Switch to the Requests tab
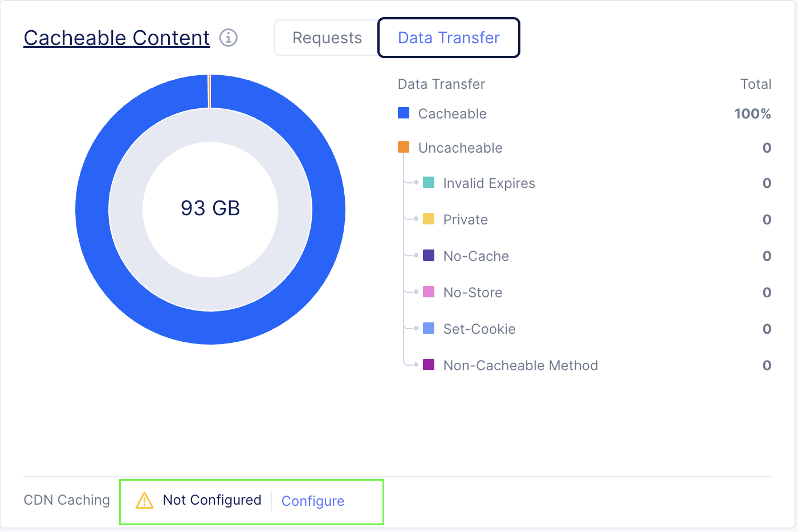Image resolution: width=798 pixels, height=532 pixels. tap(327, 38)
